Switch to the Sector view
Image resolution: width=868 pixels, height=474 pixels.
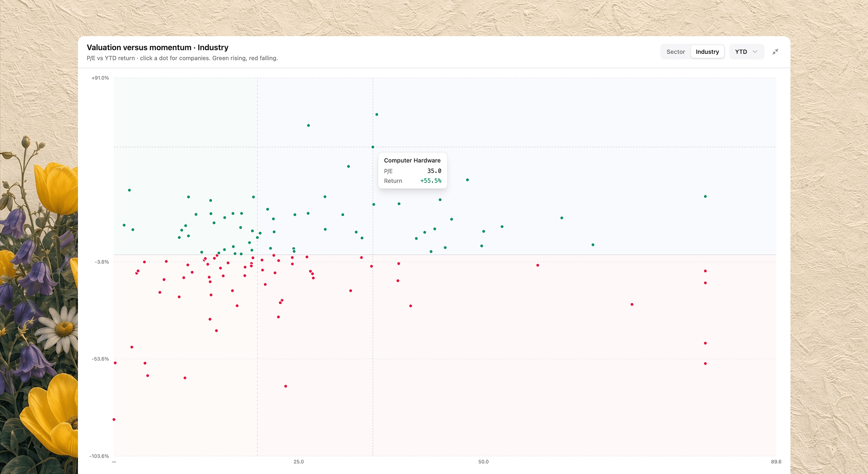point(676,52)
